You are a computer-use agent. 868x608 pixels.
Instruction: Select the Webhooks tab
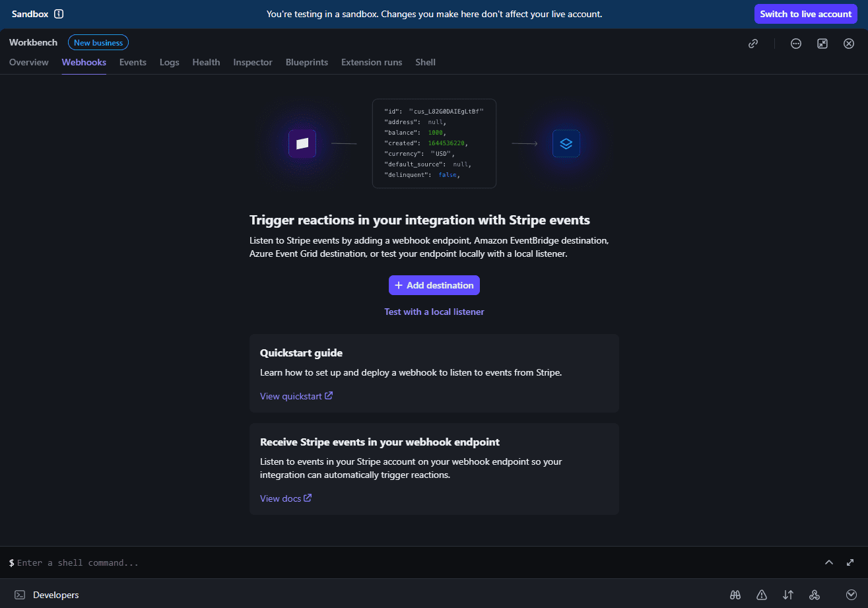[x=84, y=62]
